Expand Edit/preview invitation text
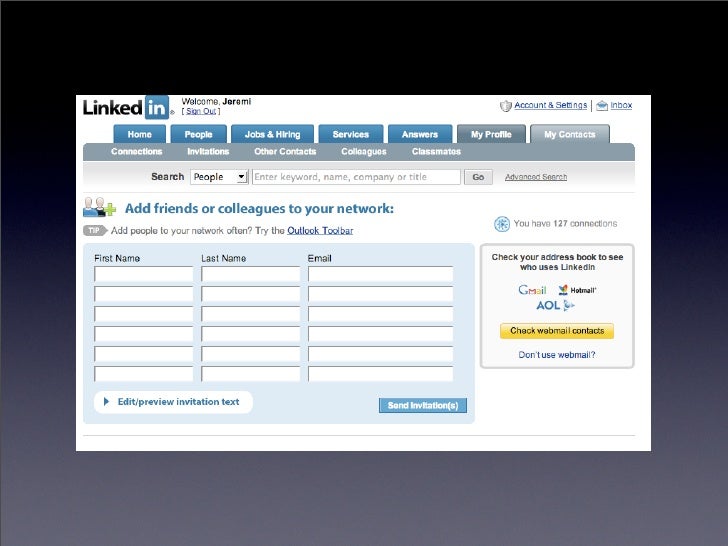Viewport: 728px width, 546px height. coord(173,402)
